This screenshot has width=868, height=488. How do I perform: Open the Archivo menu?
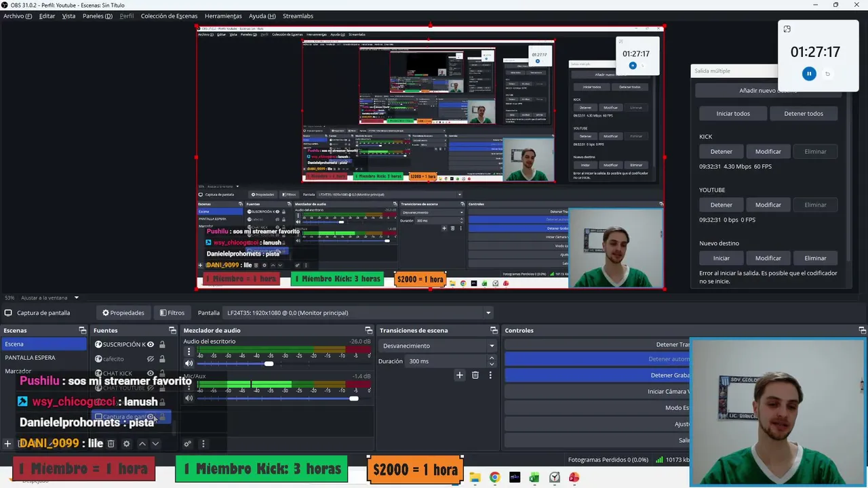point(18,16)
